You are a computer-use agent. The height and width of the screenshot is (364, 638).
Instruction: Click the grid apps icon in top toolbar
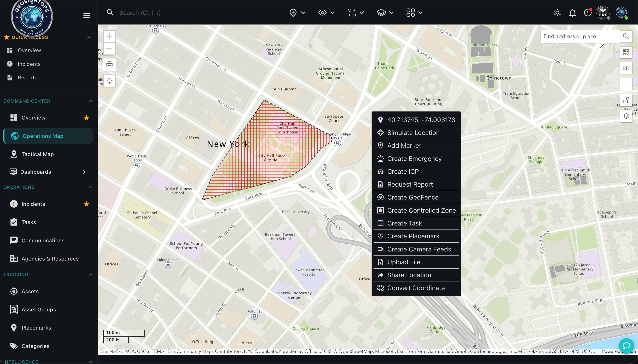click(411, 13)
